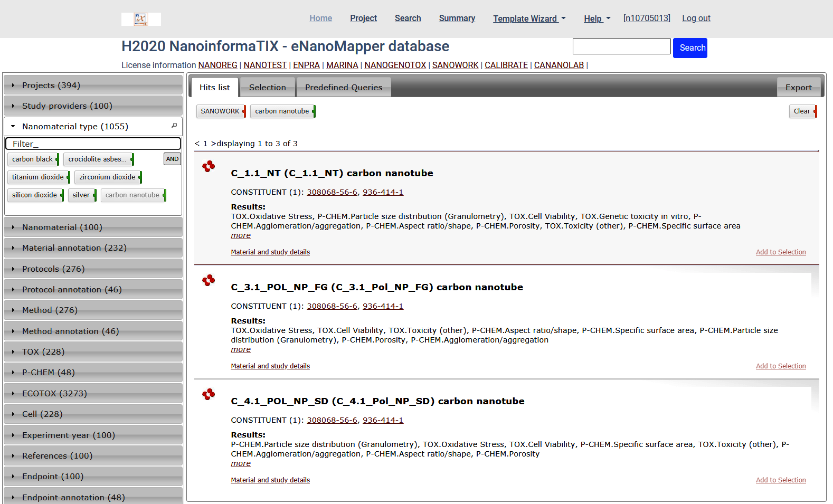This screenshot has height=504, width=833.
Task: Click the Clear filters button
Action: click(802, 111)
